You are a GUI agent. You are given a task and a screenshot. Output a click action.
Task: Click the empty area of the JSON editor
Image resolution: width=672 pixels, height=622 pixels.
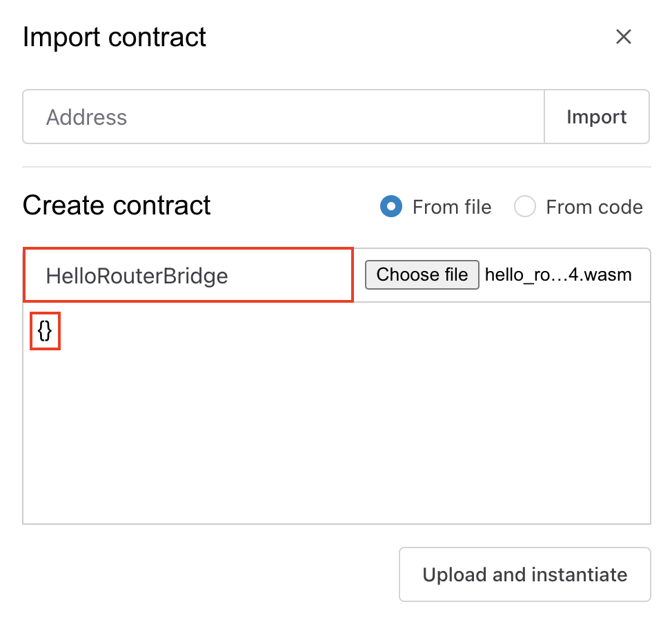(336, 428)
